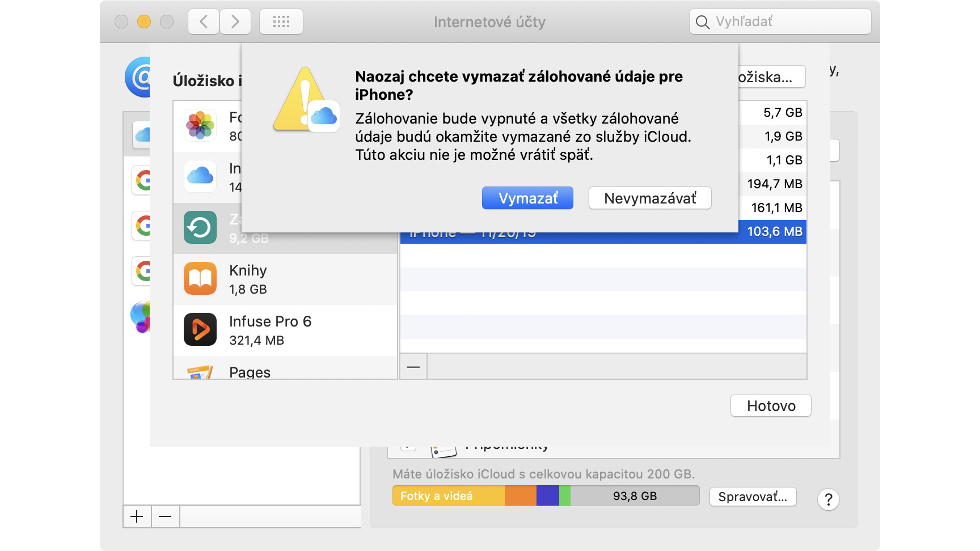The image size is (980, 551).
Task: Confirm deletion with the Vymazať button
Action: tap(527, 198)
